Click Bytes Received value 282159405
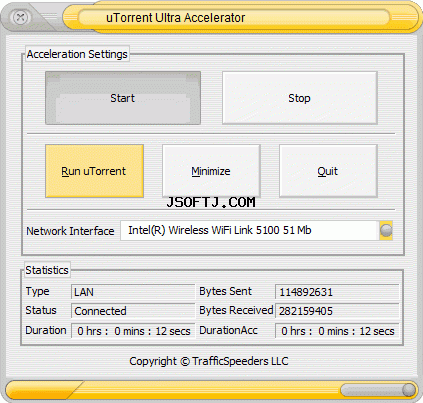Screen dimensions: 423x403 (337, 311)
